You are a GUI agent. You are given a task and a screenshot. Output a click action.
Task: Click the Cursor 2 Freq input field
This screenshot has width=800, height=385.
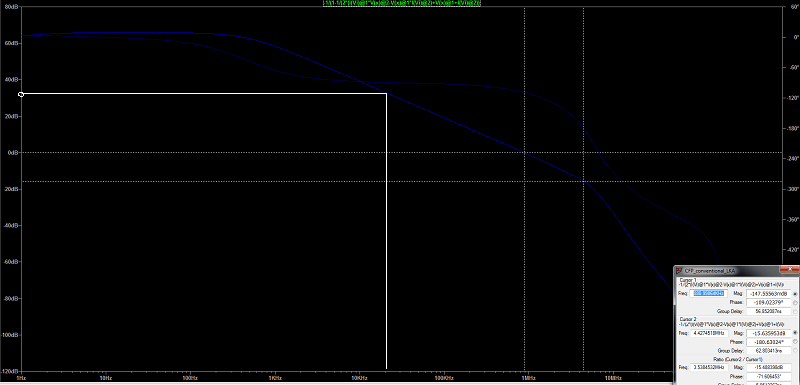(709, 333)
